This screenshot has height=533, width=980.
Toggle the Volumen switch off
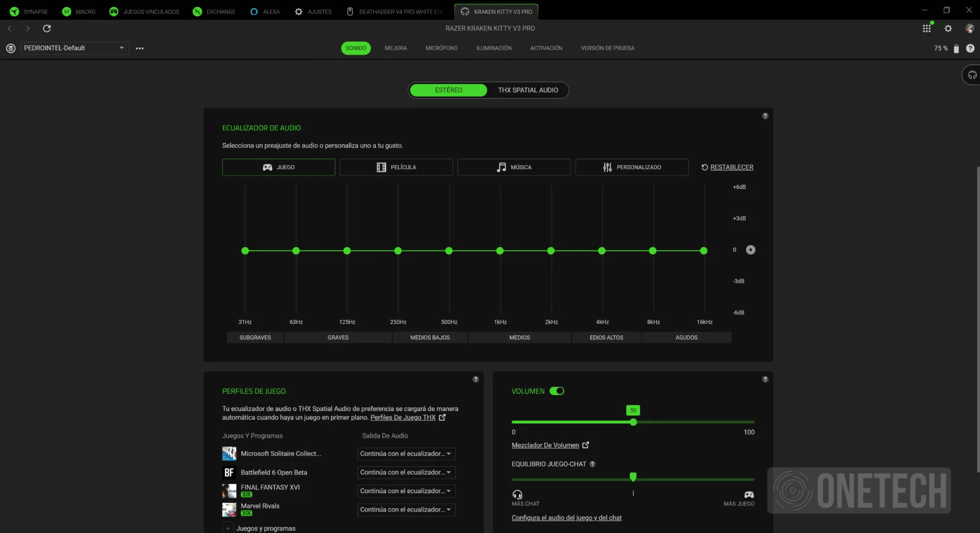tap(557, 391)
